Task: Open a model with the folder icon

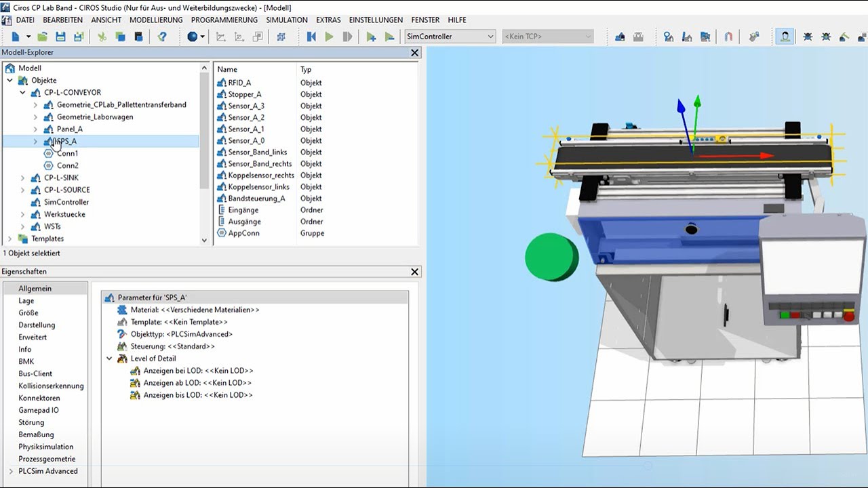Action: coord(42,37)
